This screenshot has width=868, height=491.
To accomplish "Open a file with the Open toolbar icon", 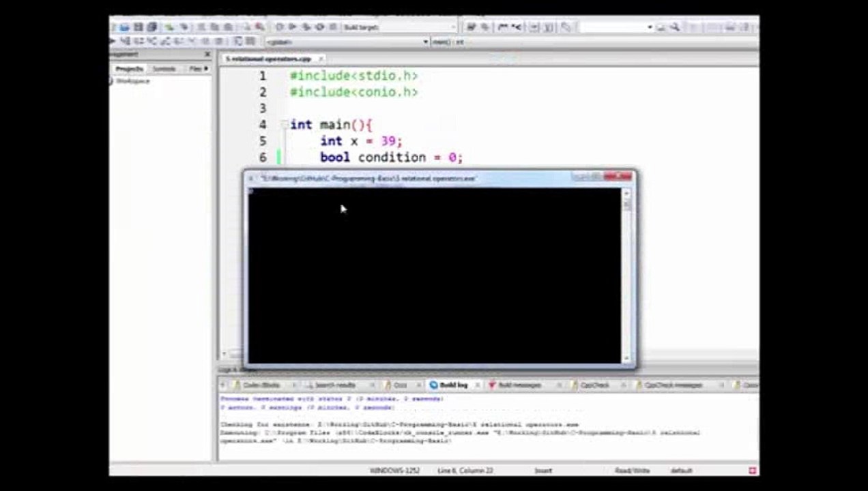I will (x=125, y=27).
